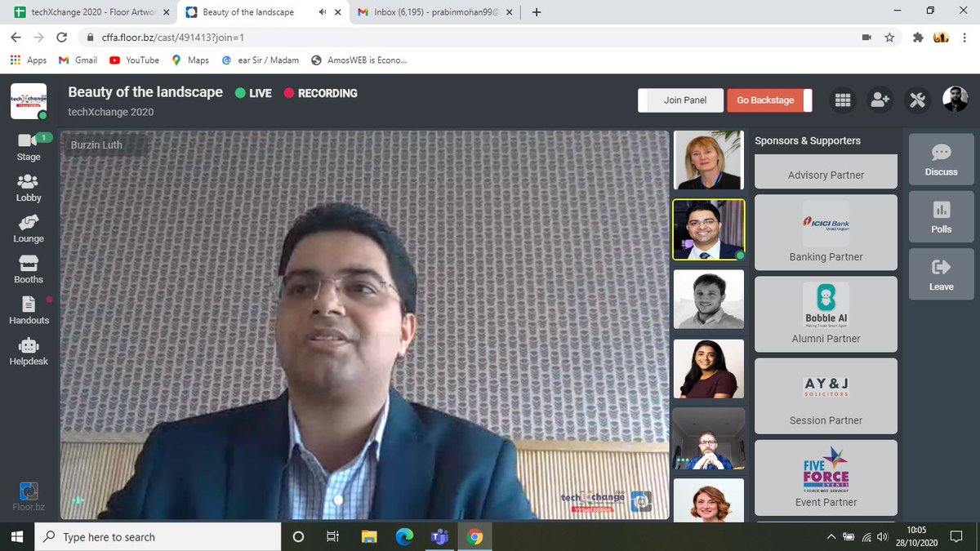Image resolution: width=980 pixels, height=551 pixels.
Task: Select the highlighted active speaker thumbnail
Action: click(x=708, y=229)
